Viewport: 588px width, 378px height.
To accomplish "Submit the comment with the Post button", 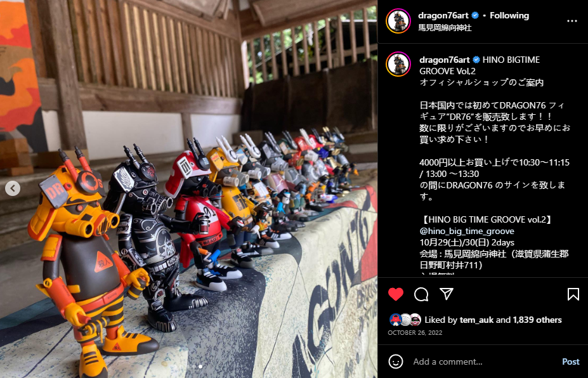I will tap(570, 362).
